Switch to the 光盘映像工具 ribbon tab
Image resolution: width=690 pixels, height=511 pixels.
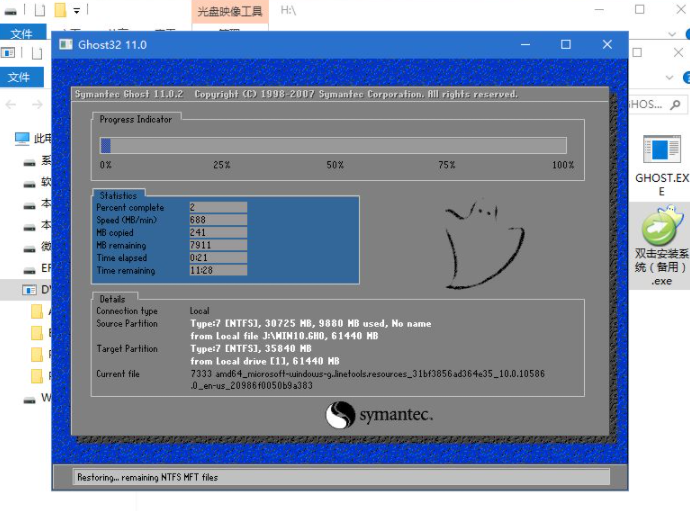[x=229, y=11]
